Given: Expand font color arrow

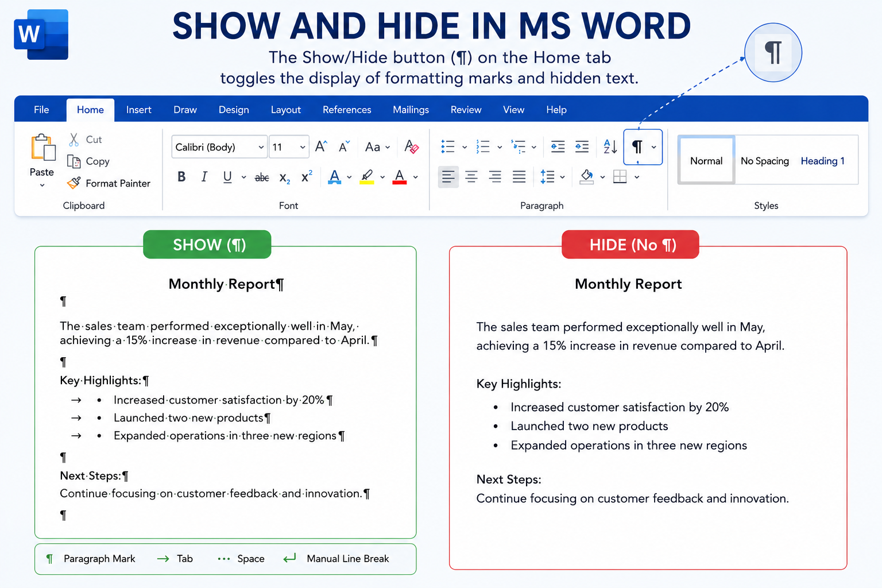Looking at the screenshot, I should (x=415, y=177).
